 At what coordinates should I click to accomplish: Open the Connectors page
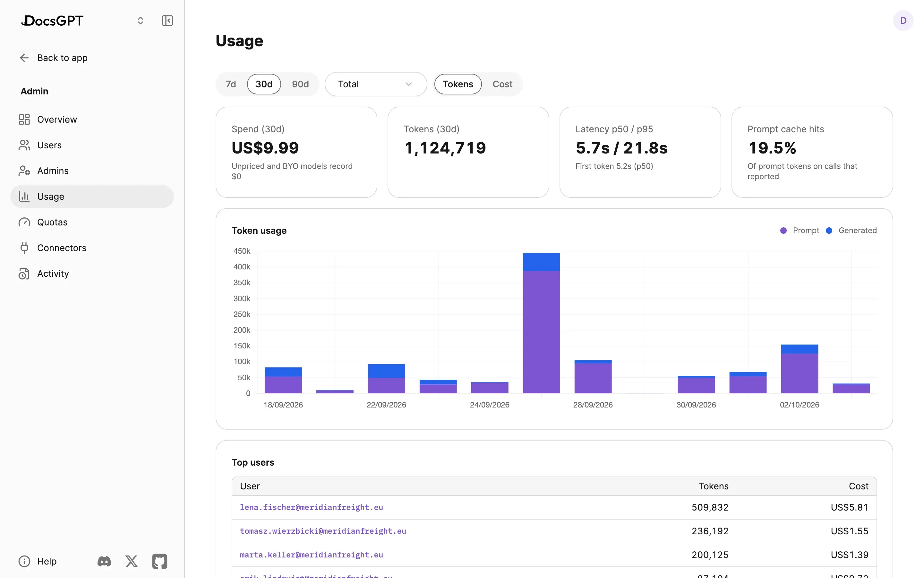tap(92, 248)
